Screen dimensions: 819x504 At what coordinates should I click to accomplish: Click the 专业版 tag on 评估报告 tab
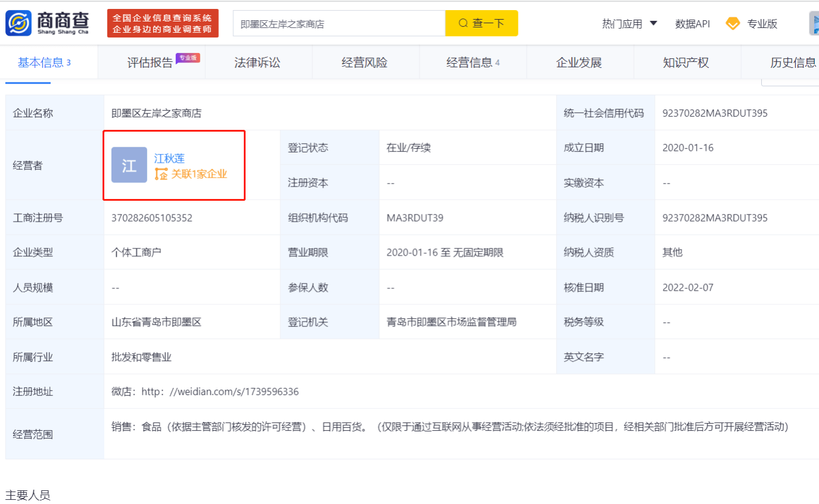tap(188, 58)
